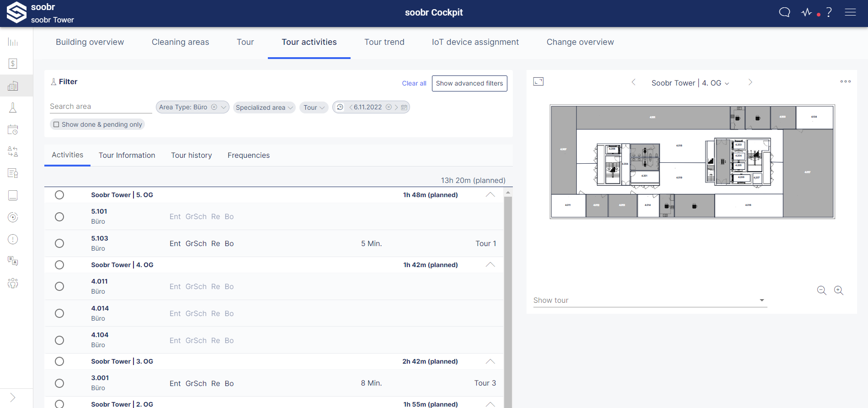Open the Tour filter dropdown
Image resolution: width=868 pixels, height=408 pixels.
click(x=314, y=107)
